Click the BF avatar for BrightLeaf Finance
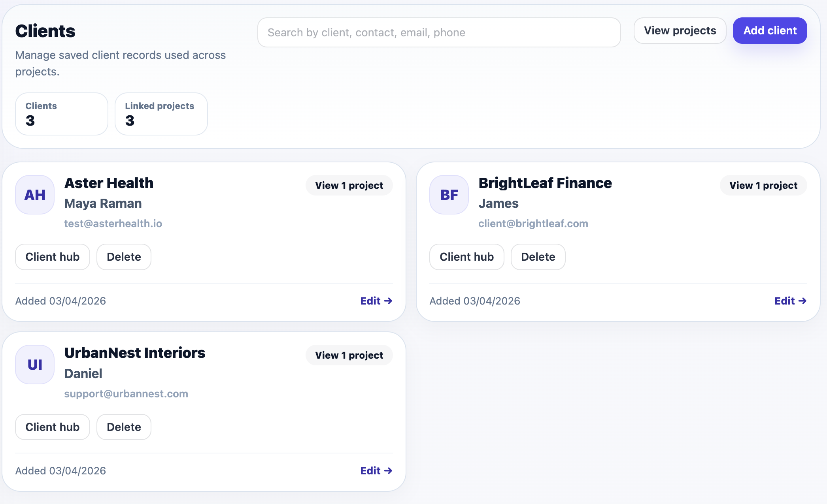827x504 pixels. 449,195
